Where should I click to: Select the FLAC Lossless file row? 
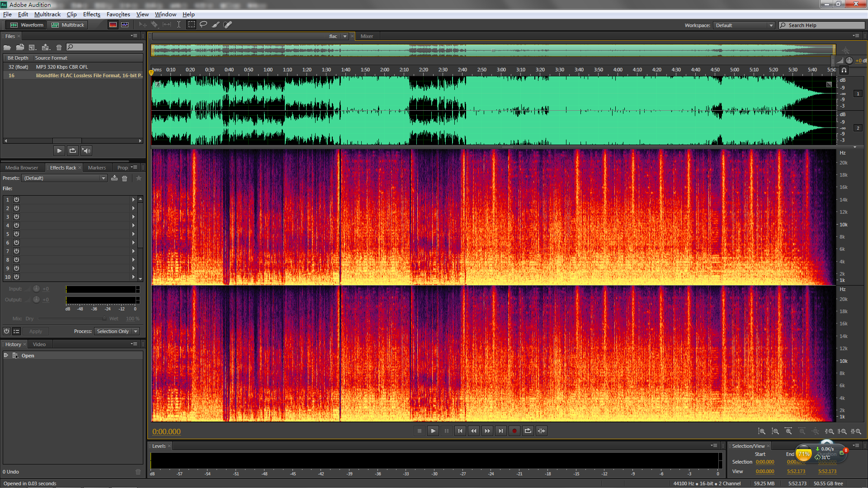pyautogui.click(x=73, y=75)
